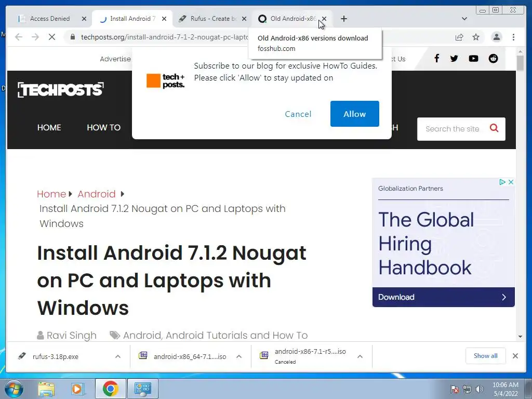
Task: Open the Techposts YouTube channel
Action: [x=473, y=58]
